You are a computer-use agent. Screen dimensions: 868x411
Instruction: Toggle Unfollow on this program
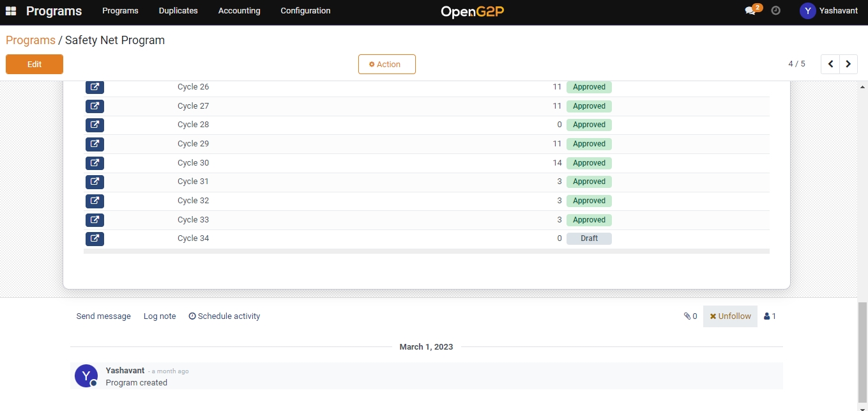pyautogui.click(x=730, y=316)
